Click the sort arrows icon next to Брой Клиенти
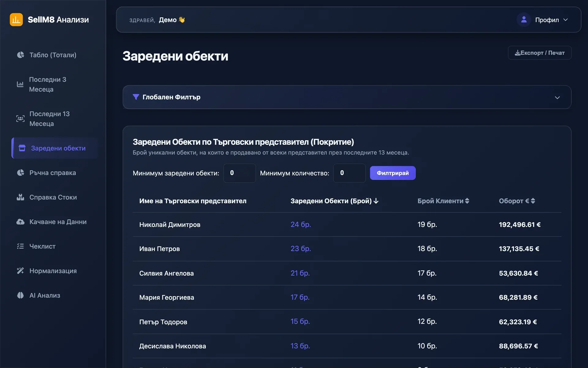 point(467,201)
